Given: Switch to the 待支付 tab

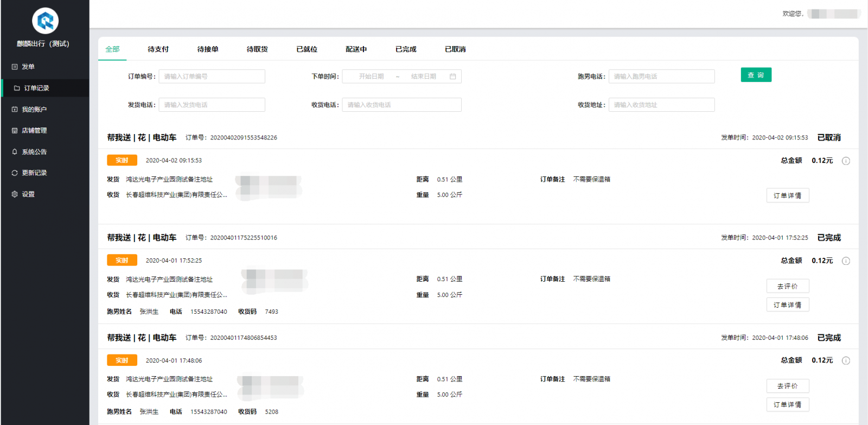Looking at the screenshot, I should click(x=158, y=49).
